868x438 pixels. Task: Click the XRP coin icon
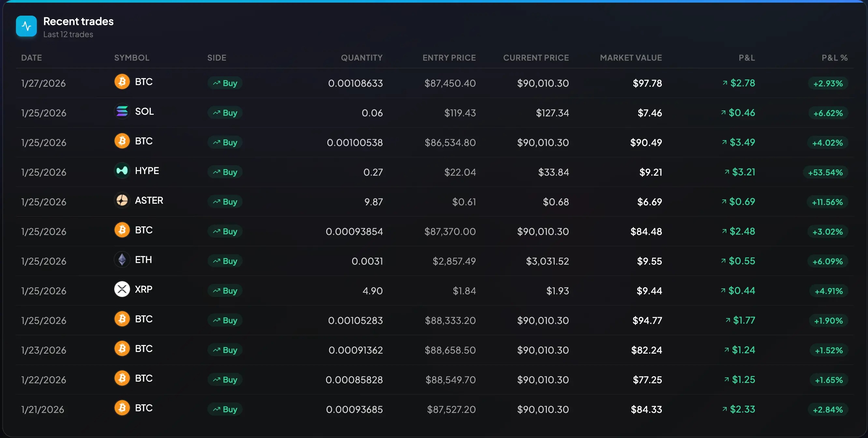[x=122, y=289]
